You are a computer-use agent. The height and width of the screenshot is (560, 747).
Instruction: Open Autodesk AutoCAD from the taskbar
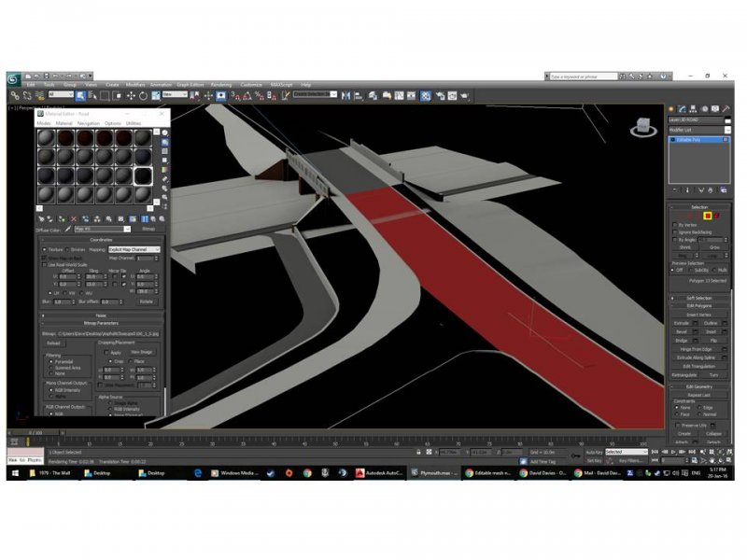click(x=379, y=473)
